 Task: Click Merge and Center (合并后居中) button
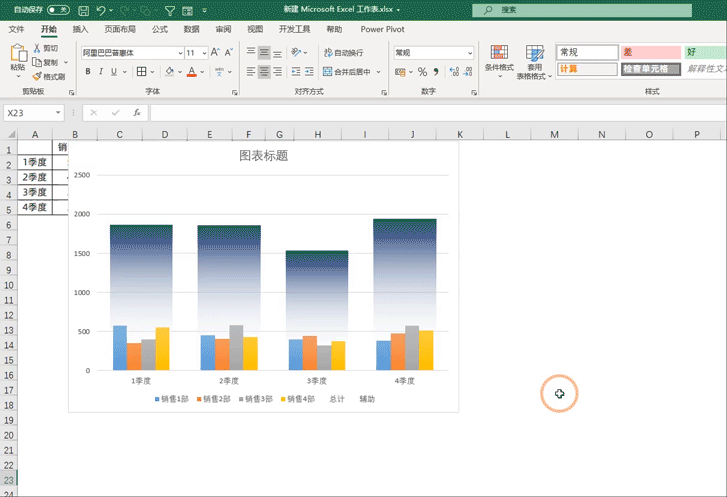pos(347,72)
